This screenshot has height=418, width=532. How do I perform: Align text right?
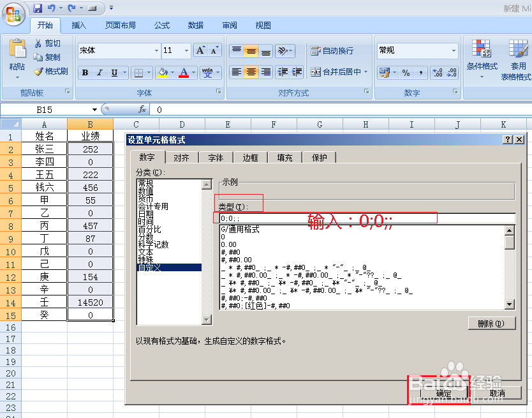tap(265, 72)
